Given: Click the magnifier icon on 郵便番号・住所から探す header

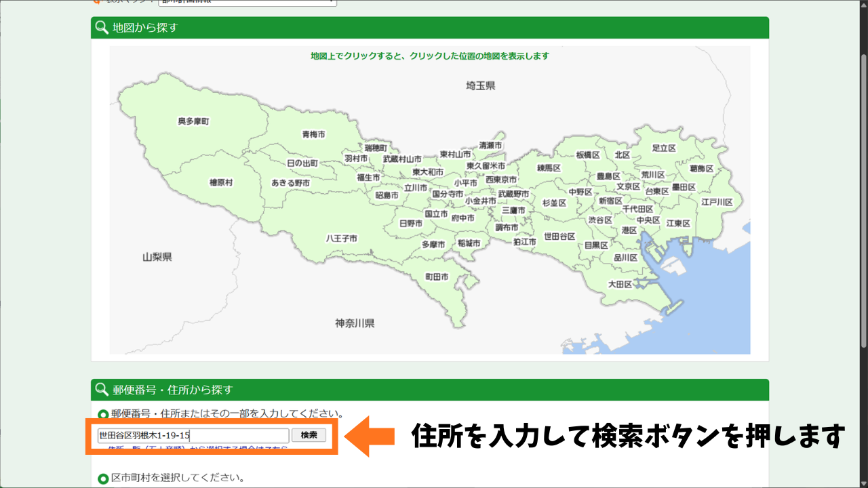Looking at the screenshot, I should pyautogui.click(x=102, y=390).
